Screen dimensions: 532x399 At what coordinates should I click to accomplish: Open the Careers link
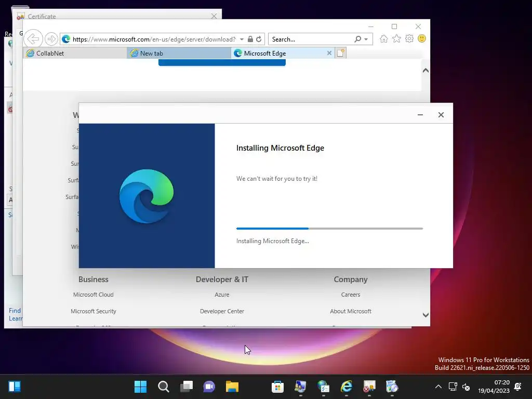coord(351,295)
